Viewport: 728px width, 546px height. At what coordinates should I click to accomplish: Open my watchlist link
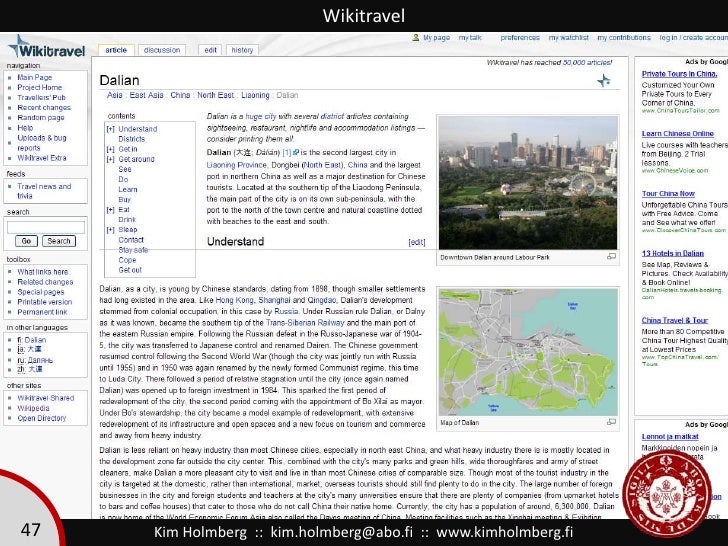pos(568,38)
